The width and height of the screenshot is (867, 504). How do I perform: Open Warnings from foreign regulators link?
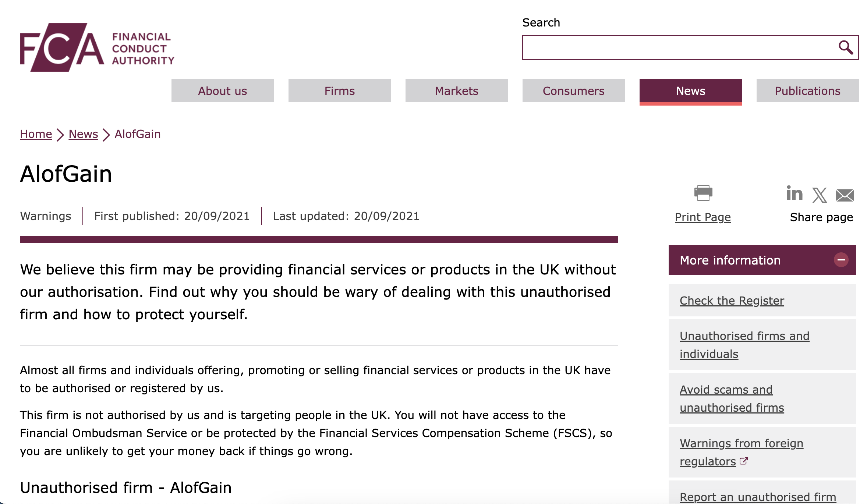pyautogui.click(x=742, y=452)
